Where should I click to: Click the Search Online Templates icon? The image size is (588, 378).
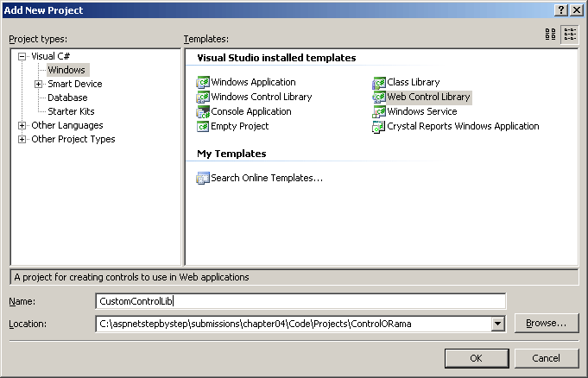(203, 179)
